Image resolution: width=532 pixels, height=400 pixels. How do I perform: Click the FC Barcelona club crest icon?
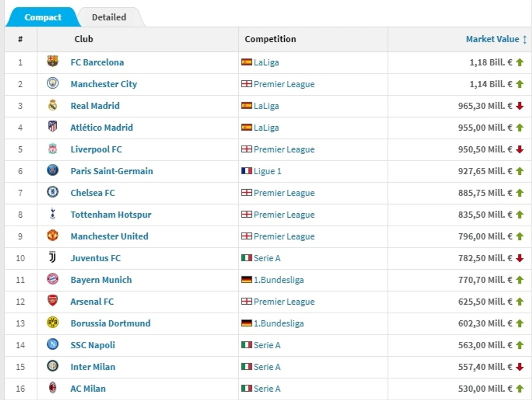pos(52,61)
